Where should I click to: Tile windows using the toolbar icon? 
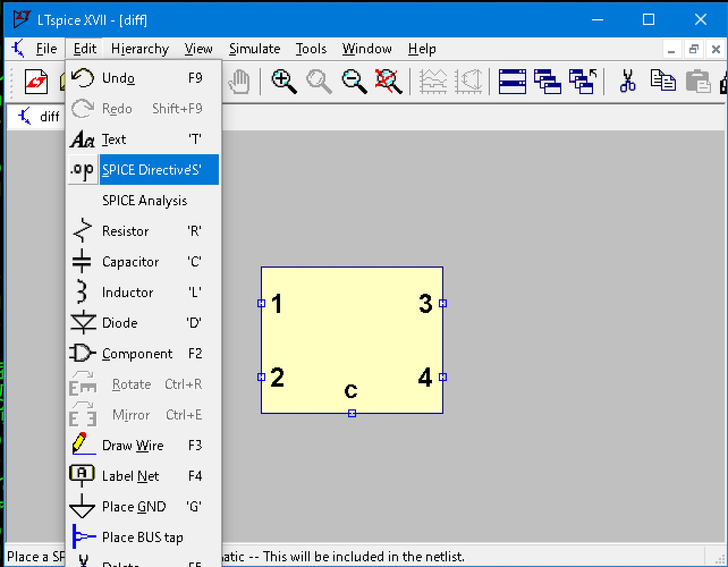[x=512, y=82]
